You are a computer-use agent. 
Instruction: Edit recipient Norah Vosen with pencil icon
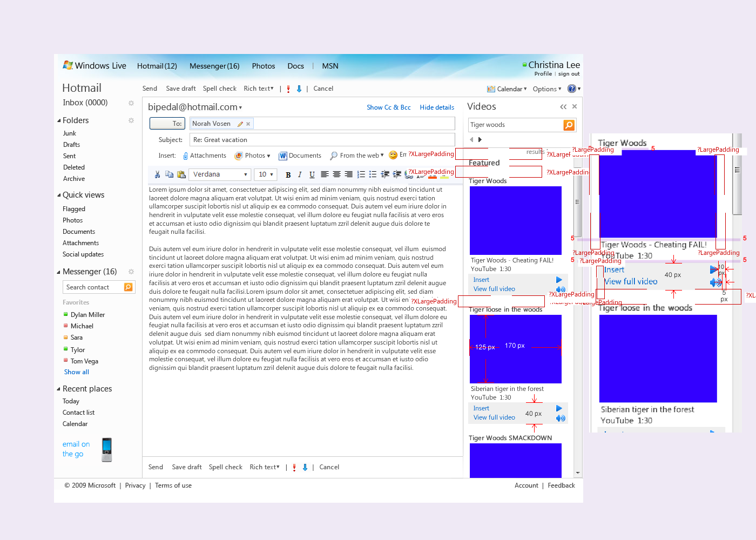coord(240,124)
